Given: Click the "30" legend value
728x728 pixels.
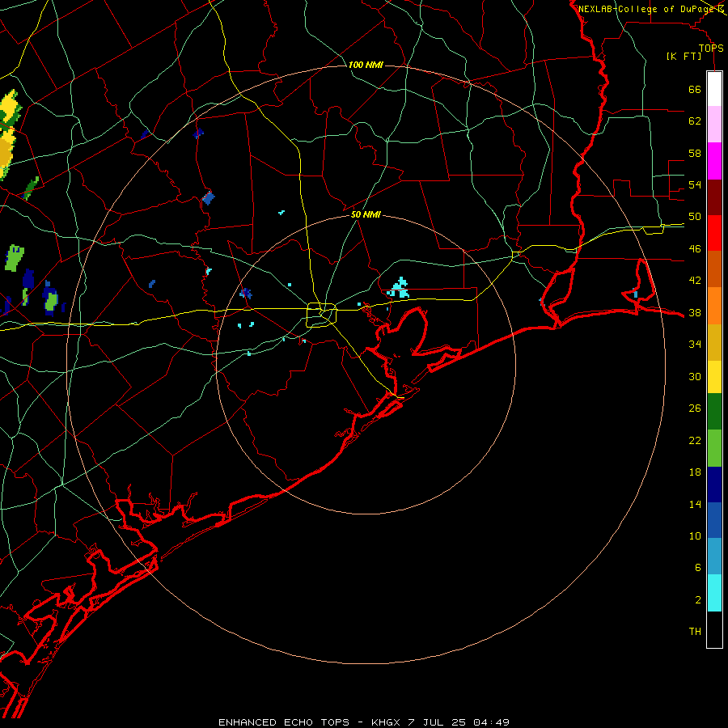Looking at the screenshot, I should coord(695,376).
